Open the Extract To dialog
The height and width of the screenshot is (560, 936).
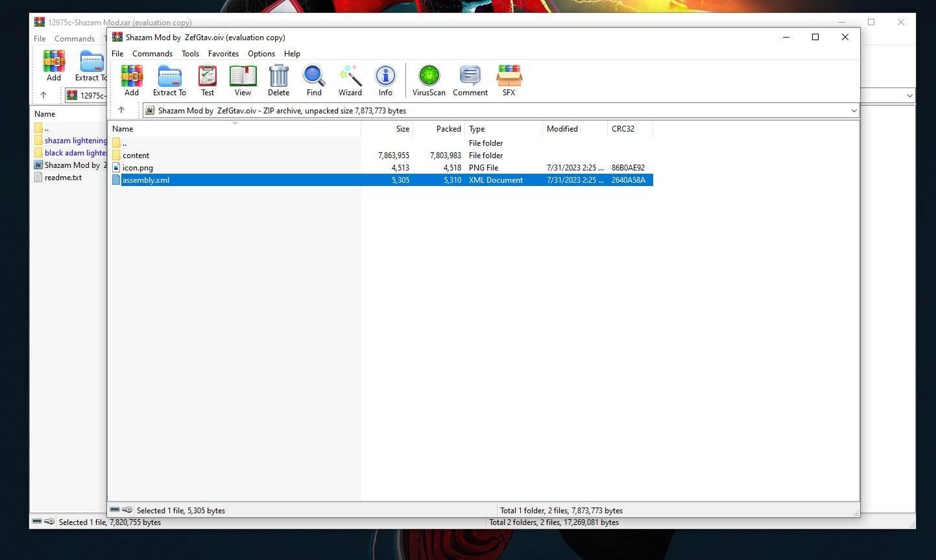(169, 78)
